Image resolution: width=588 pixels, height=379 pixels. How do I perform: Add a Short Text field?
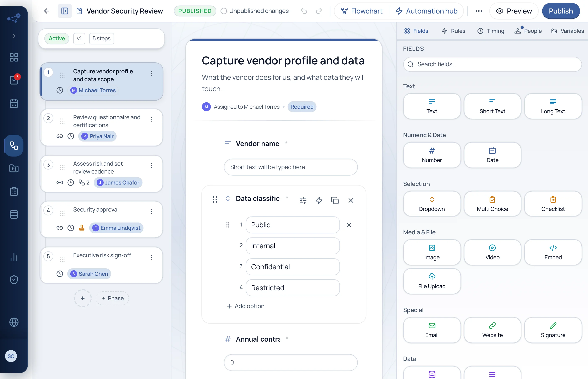[x=492, y=106]
